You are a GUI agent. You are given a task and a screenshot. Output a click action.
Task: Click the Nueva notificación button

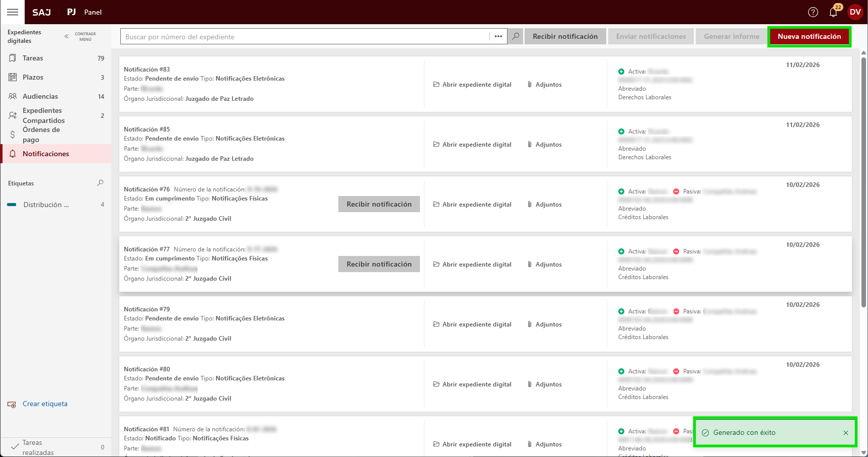809,37
